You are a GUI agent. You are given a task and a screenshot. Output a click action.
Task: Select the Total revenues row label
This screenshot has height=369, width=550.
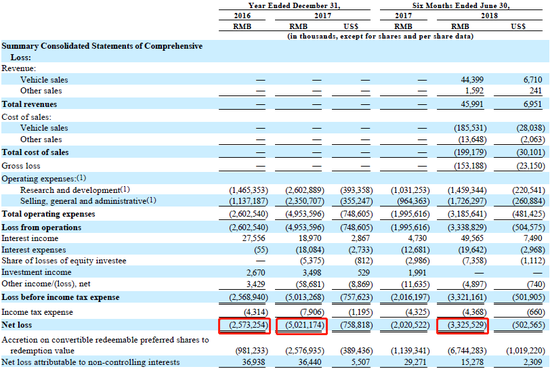(29, 104)
